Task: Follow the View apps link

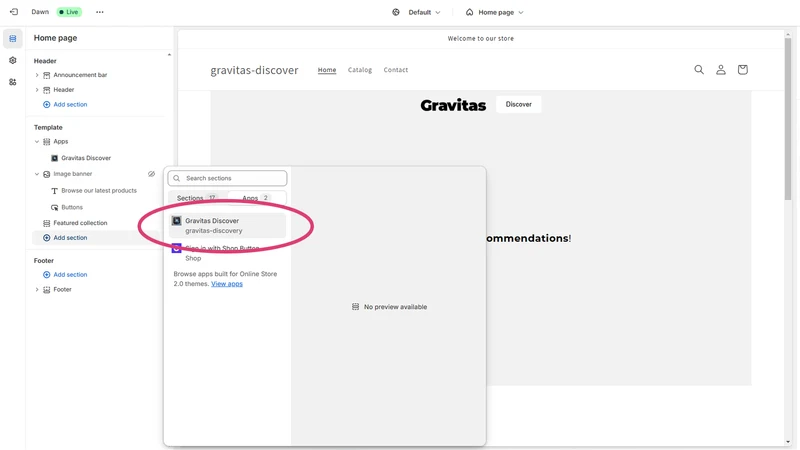Action: (227, 284)
